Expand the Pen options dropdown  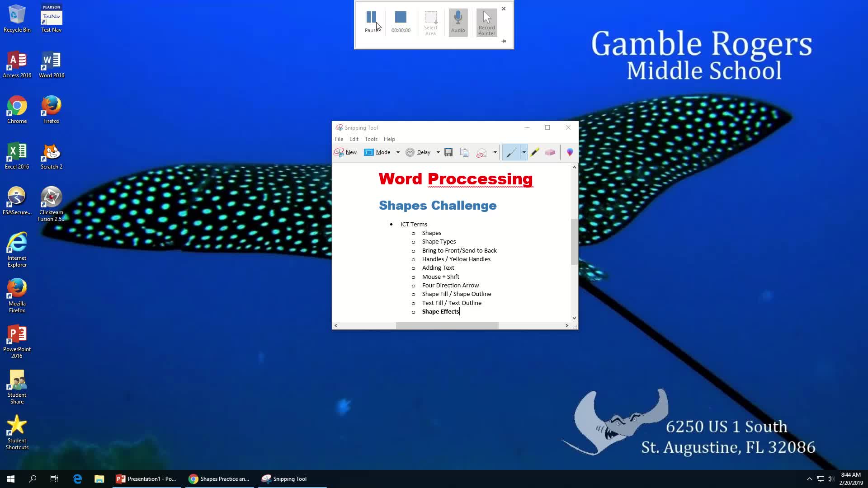(x=524, y=152)
